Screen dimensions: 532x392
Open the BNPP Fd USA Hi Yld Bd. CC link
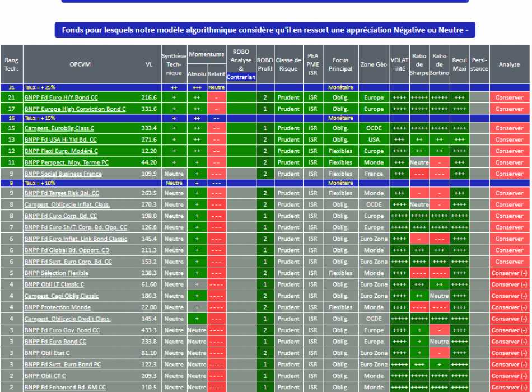[60, 139]
